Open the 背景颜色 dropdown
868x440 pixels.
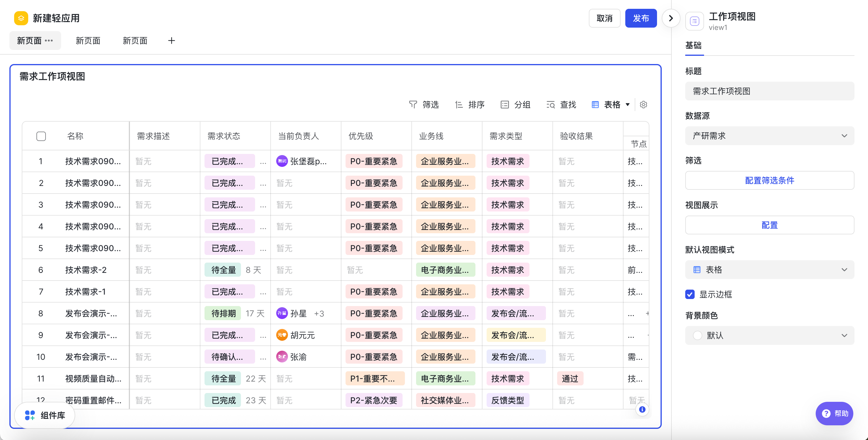(x=770, y=335)
